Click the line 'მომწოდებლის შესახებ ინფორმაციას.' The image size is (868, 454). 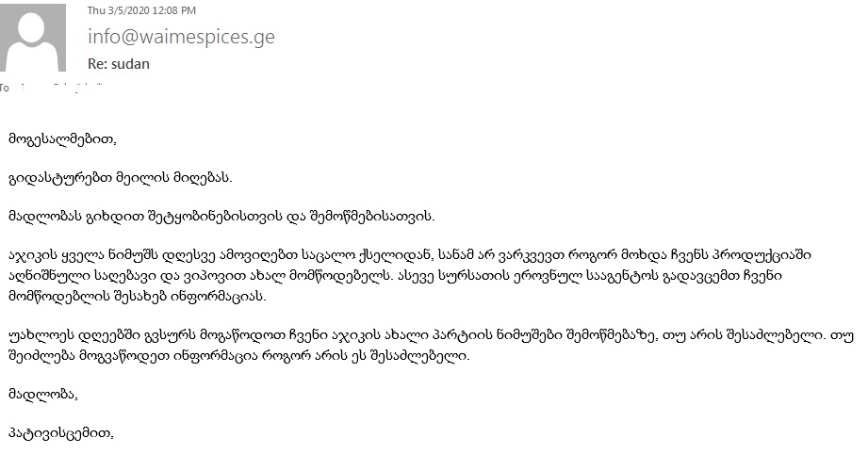[x=138, y=296]
